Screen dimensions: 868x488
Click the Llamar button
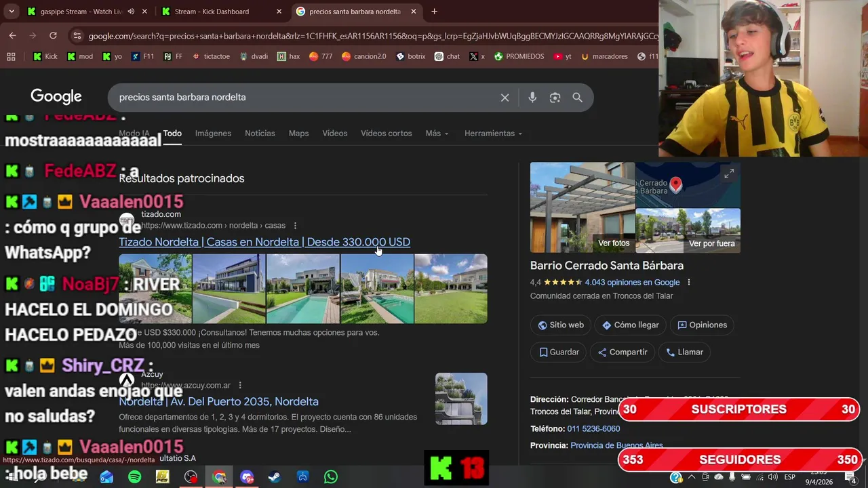(684, 352)
